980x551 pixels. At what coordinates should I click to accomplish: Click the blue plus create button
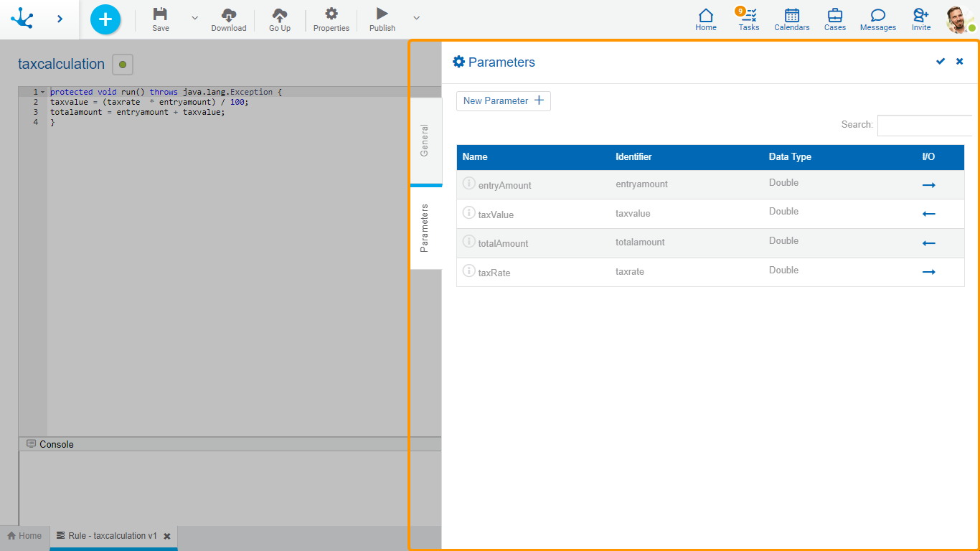coord(105,19)
